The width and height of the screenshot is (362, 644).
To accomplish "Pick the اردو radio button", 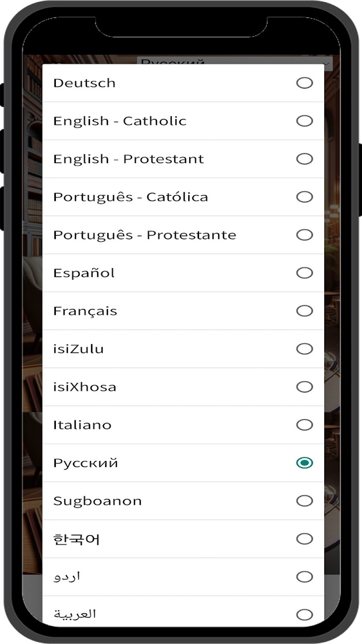I will click(x=305, y=577).
